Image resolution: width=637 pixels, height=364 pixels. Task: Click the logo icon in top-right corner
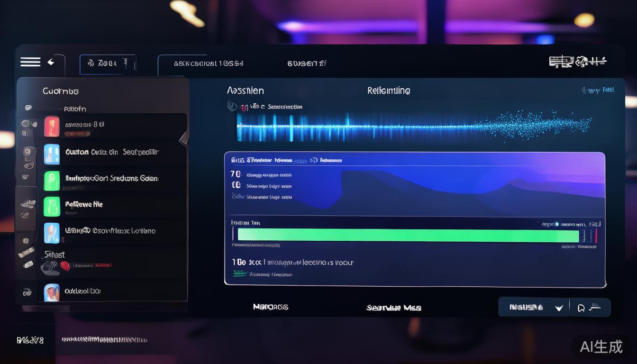[577, 62]
